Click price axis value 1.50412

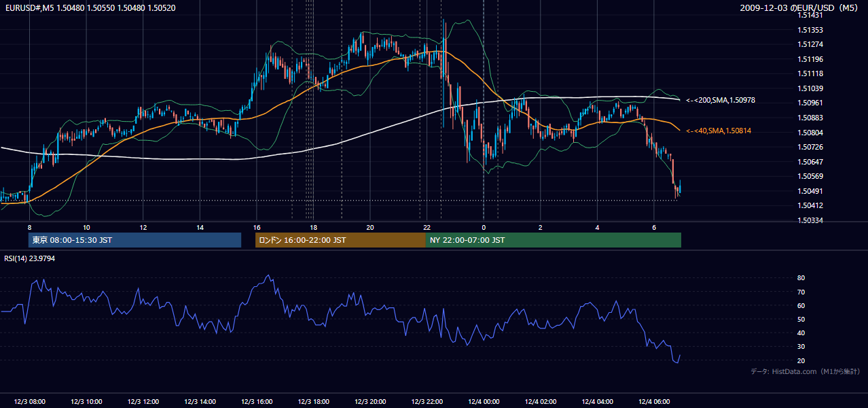click(x=810, y=206)
